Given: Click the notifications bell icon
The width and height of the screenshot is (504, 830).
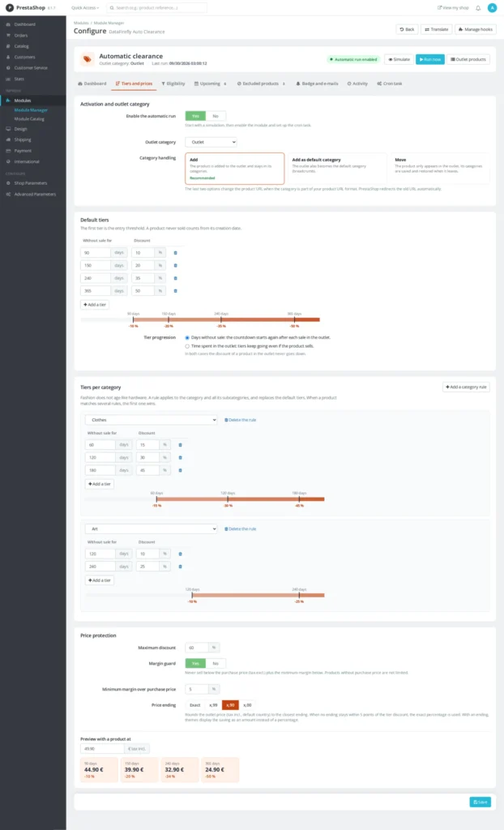Looking at the screenshot, I should (478, 8).
